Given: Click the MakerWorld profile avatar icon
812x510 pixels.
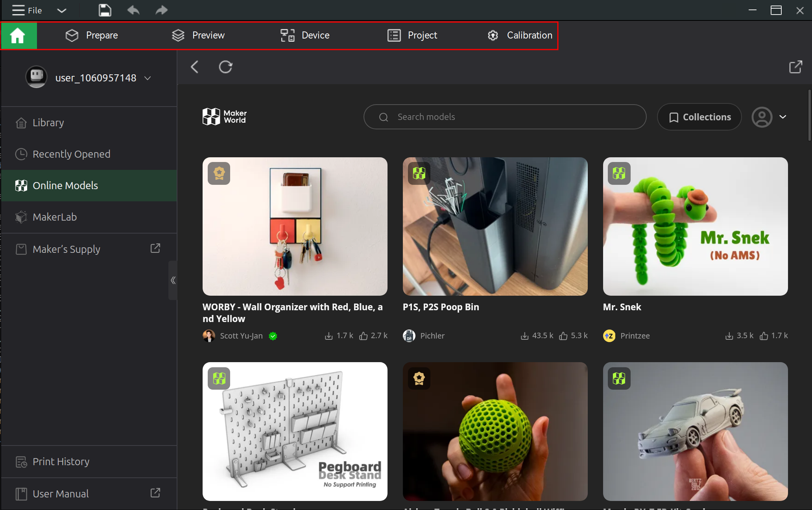Looking at the screenshot, I should [x=762, y=117].
